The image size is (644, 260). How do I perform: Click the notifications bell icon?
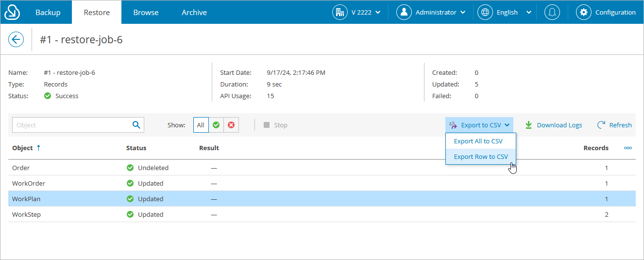pyautogui.click(x=552, y=12)
